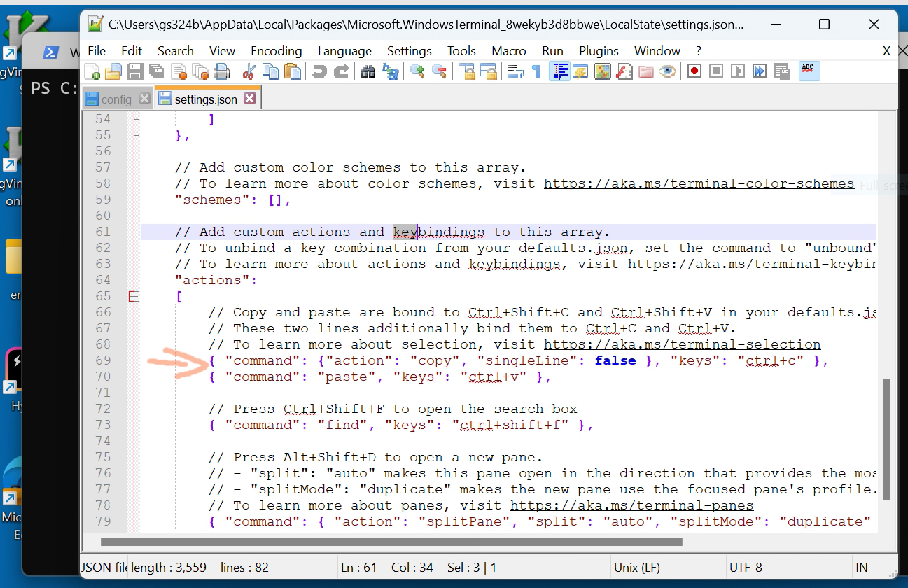Image resolution: width=908 pixels, height=588 pixels.
Task: Click the X at the menu bar's right end
Action: [x=886, y=51]
